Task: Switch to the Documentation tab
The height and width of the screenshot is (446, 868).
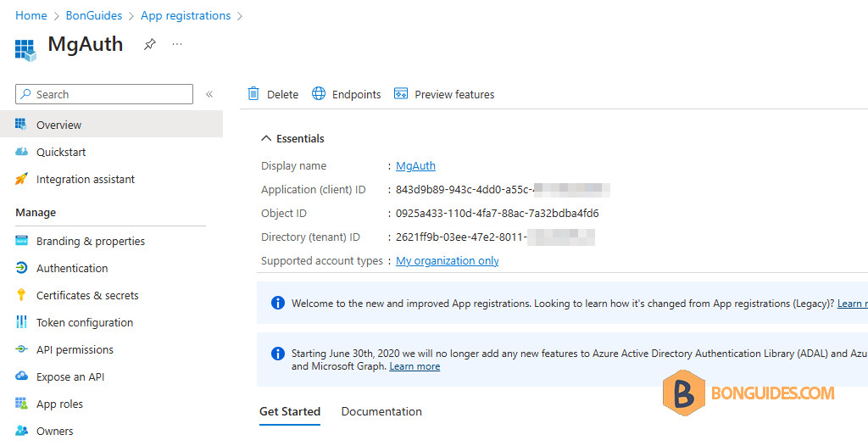Action: pos(381,411)
